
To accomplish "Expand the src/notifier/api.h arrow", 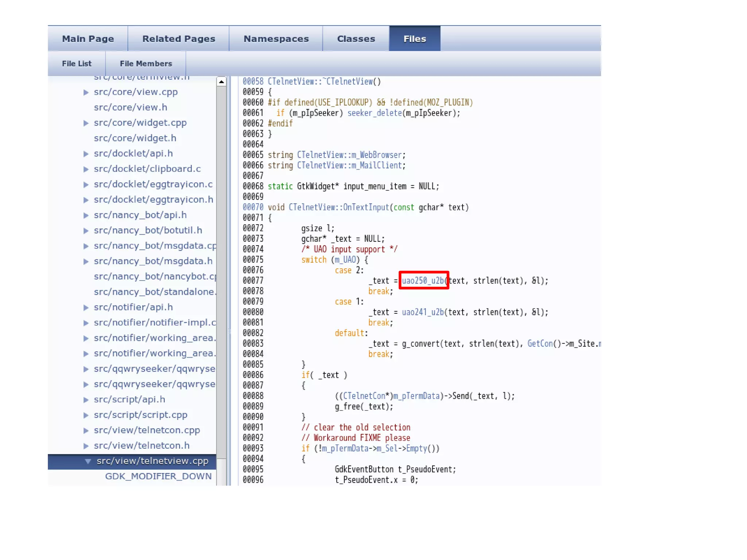I will click(x=86, y=308).
